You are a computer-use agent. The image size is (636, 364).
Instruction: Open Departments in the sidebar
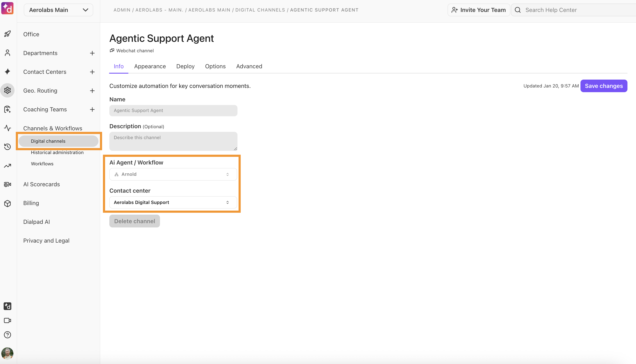click(x=40, y=53)
